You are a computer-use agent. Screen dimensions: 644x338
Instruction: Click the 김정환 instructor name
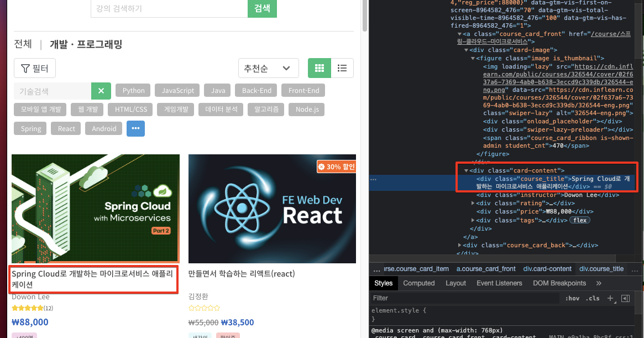(198, 297)
